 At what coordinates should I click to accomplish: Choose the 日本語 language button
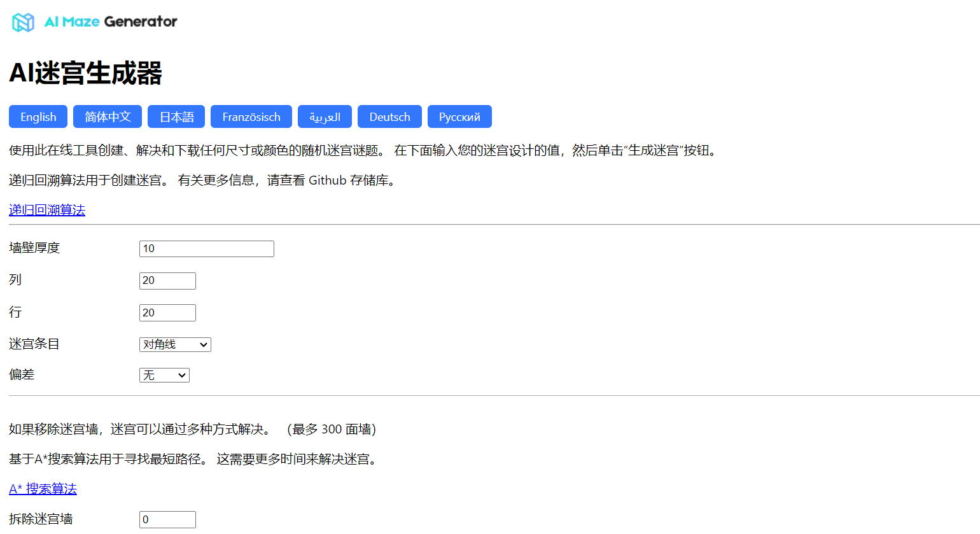[176, 116]
